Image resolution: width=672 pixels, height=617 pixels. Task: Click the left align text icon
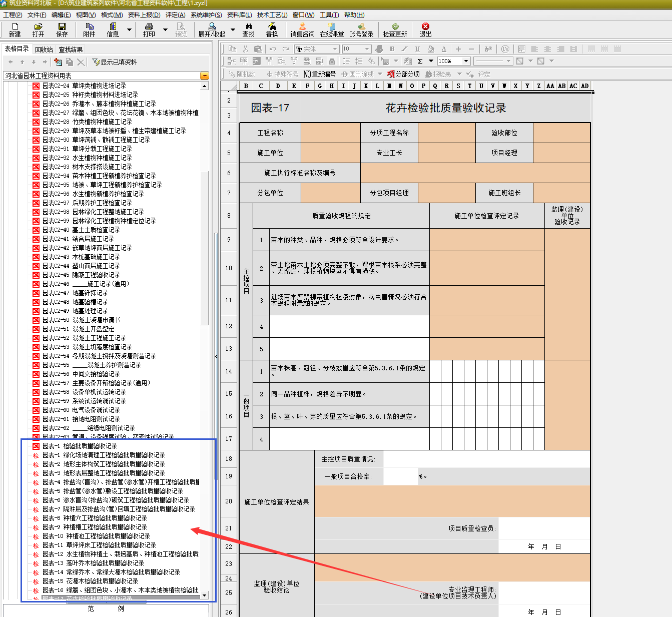(x=534, y=49)
